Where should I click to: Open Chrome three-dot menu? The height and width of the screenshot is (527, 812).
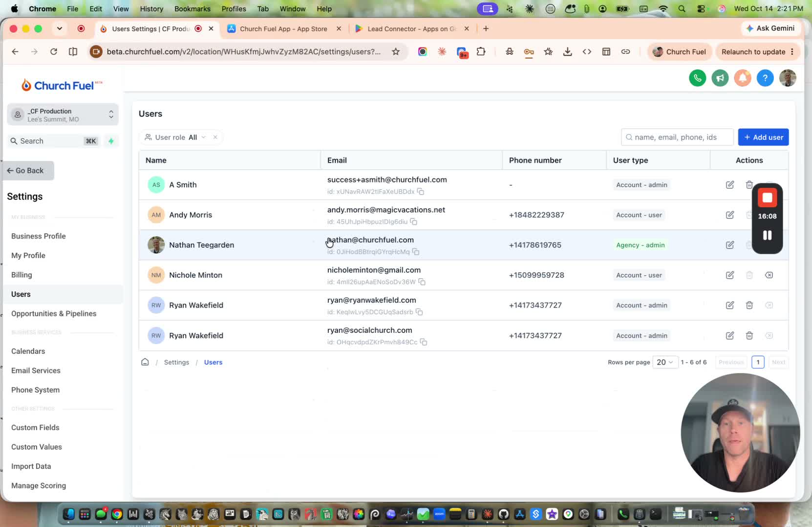(792, 52)
